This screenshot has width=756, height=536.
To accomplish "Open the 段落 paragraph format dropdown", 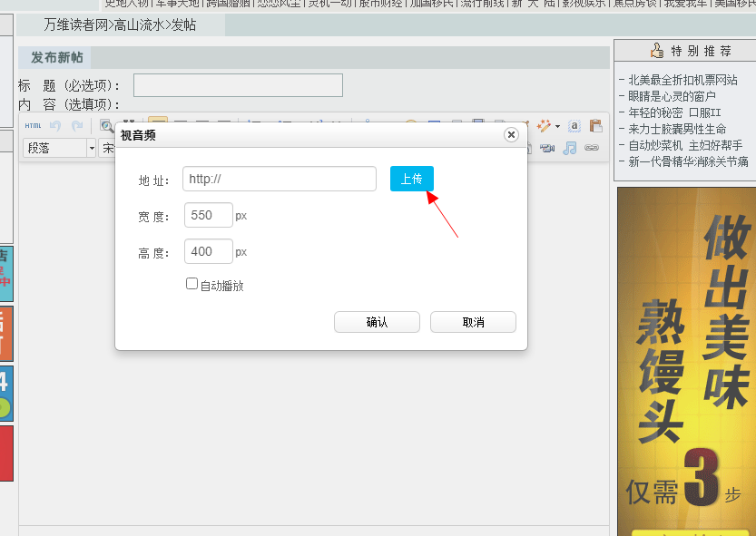I will [91, 148].
